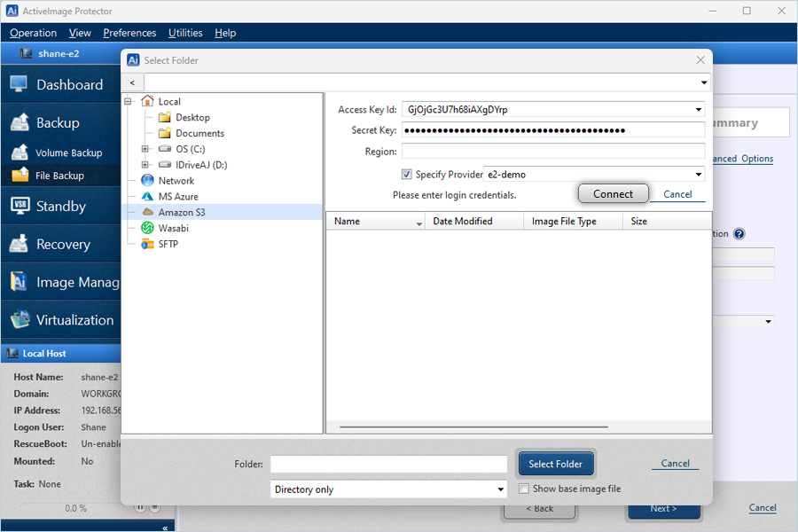This screenshot has width=798, height=532.
Task: Open the Utilities menu
Action: tap(185, 33)
